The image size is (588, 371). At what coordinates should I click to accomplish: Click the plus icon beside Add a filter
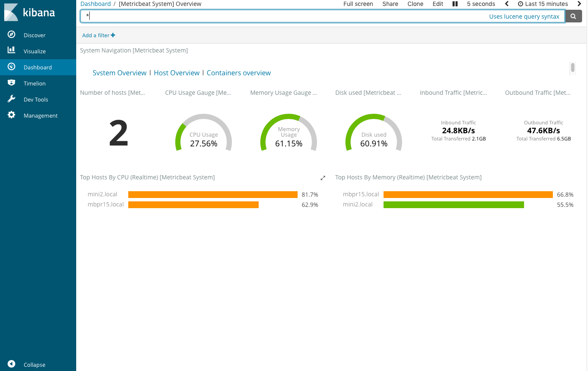[113, 35]
